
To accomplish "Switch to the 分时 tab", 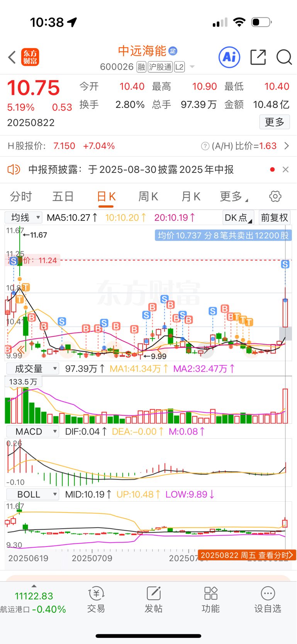I will click(x=21, y=196).
